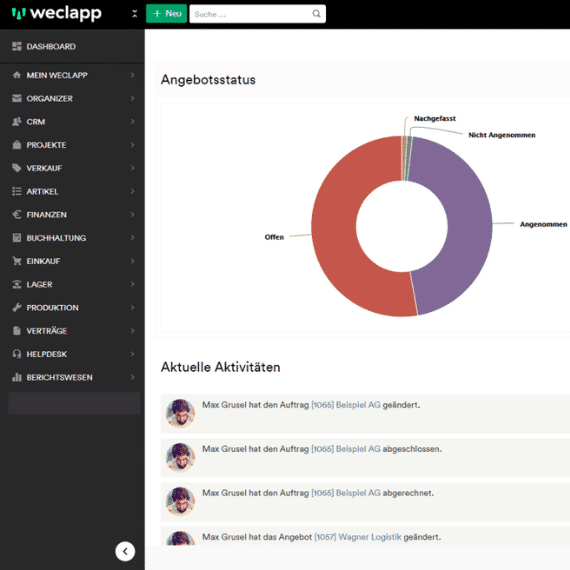Image resolution: width=570 pixels, height=570 pixels.
Task: Click the Helpdesk headset icon
Action: coord(17,354)
